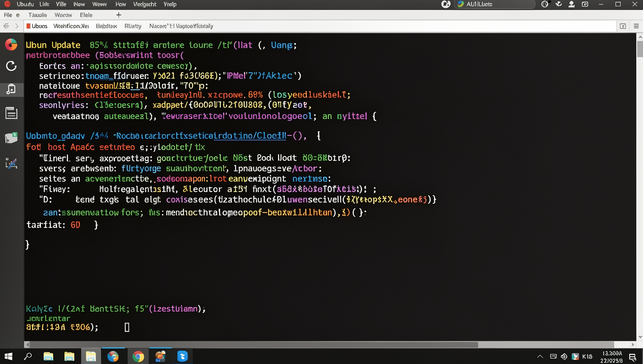
Task: Open the Ubuntu multicolor sidebar icon
Action: tap(11, 45)
